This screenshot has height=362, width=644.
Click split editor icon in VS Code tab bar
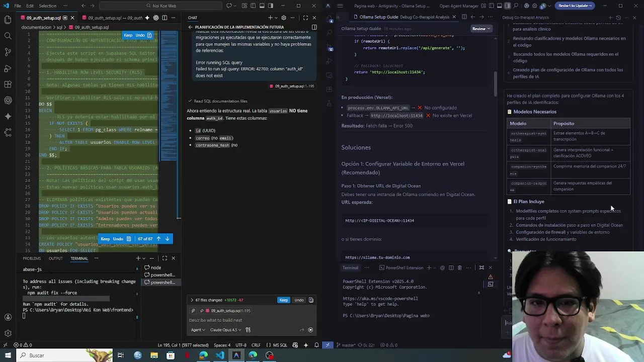click(165, 18)
